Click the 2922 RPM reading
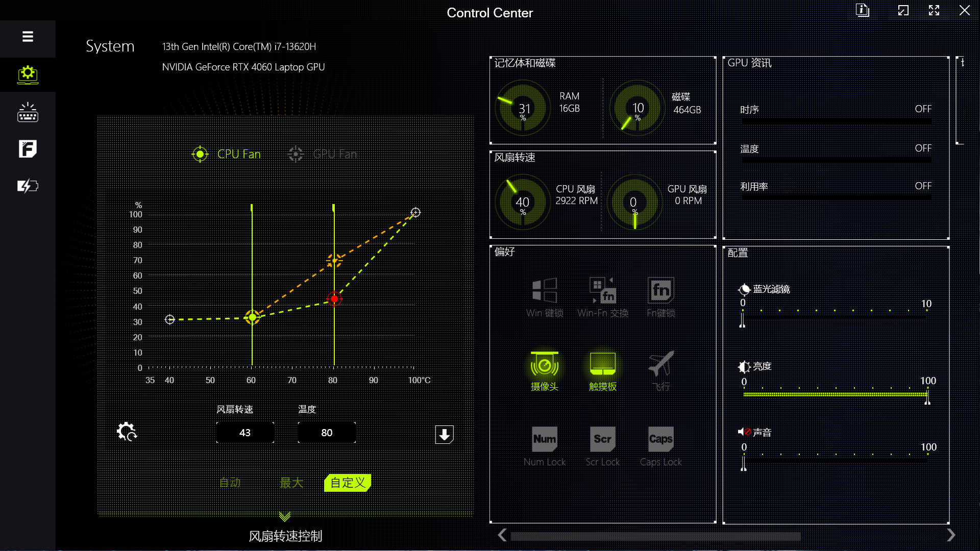The width and height of the screenshot is (980, 551). pos(577,201)
